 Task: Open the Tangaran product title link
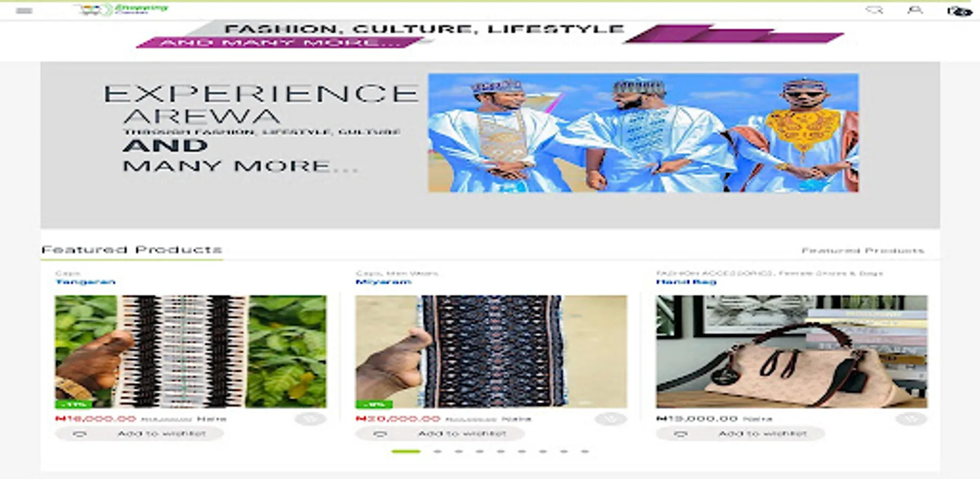point(85,282)
